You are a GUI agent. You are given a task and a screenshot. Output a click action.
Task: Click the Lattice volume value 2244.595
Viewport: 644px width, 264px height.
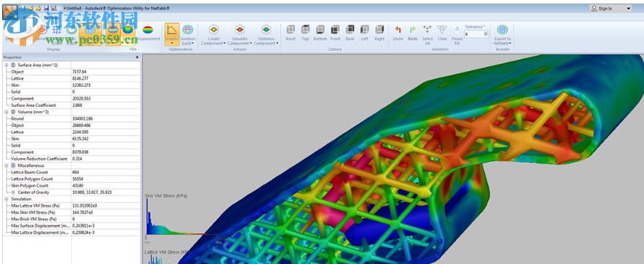pyautogui.click(x=80, y=132)
